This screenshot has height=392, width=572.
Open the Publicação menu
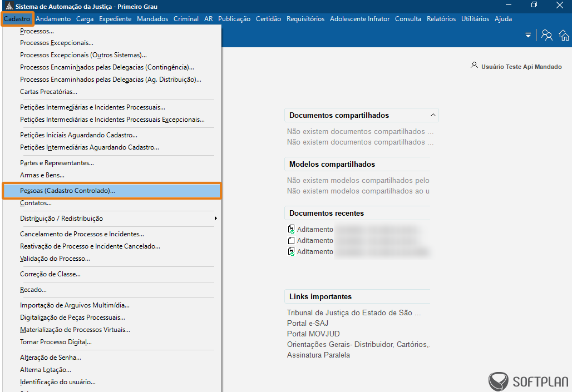click(x=234, y=18)
